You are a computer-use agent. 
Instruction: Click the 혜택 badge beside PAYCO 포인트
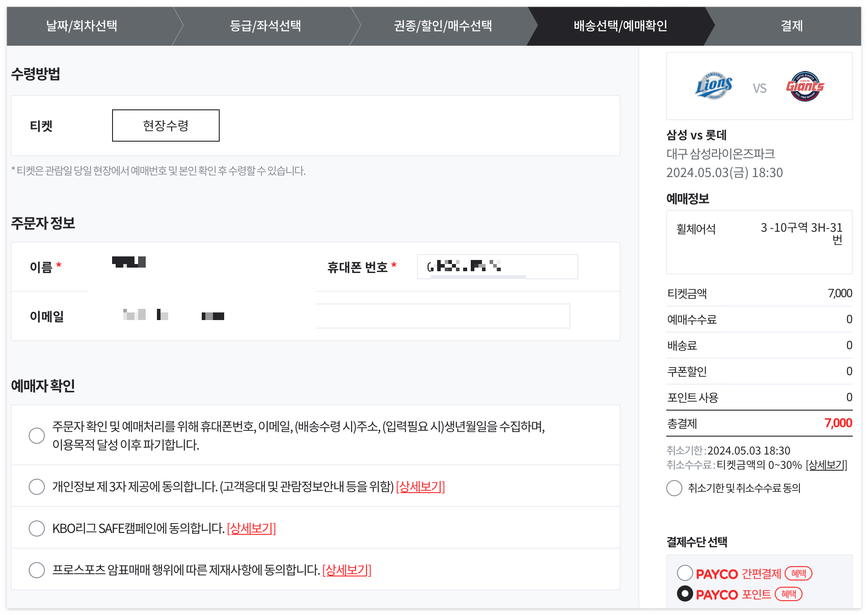pyautogui.click(x=790, y=594)
